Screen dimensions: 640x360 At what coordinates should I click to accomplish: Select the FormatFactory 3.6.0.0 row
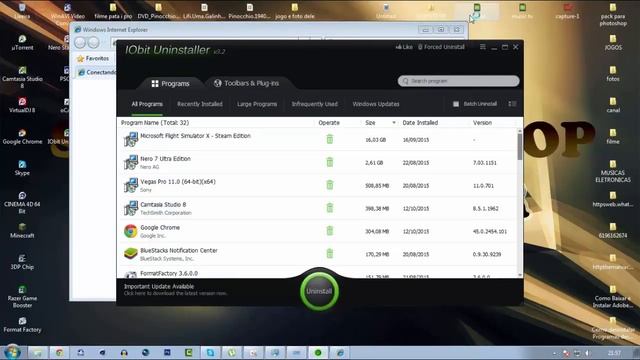318,274
